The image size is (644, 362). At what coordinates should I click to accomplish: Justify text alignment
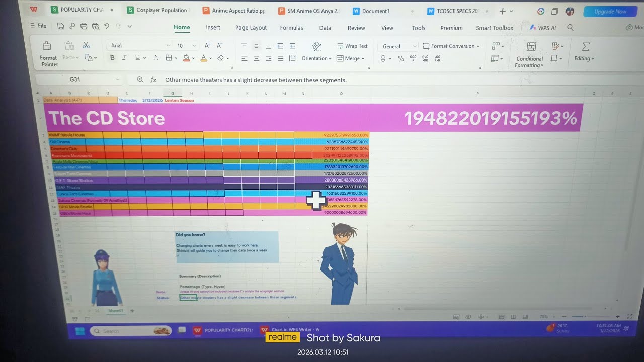280,58
